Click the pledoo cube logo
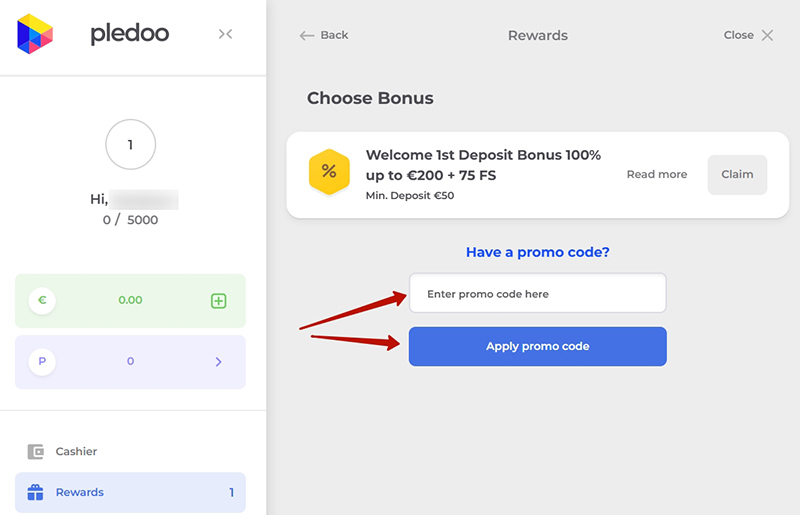The width and height of the screenshot is (800, 515). tap(35, 34)
